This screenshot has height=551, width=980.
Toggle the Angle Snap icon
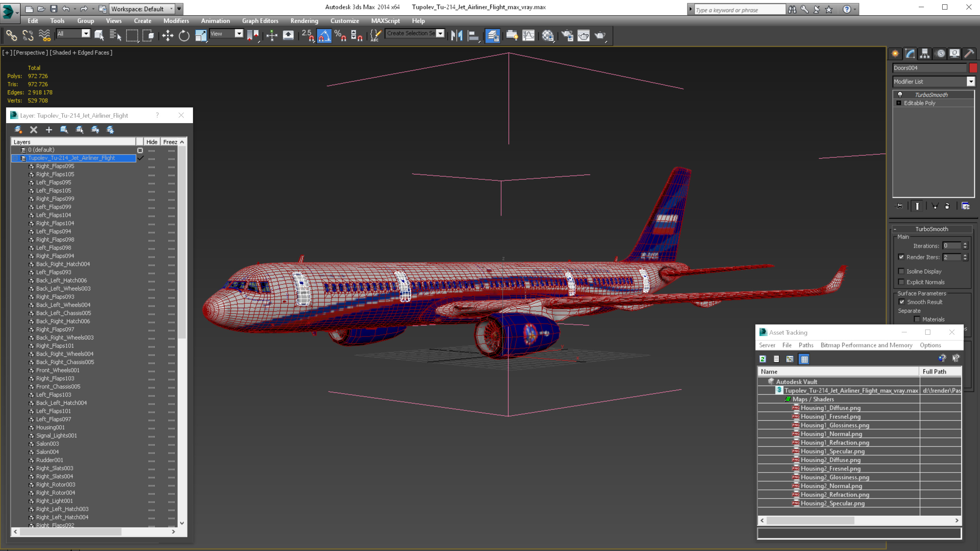pos(324,35)
